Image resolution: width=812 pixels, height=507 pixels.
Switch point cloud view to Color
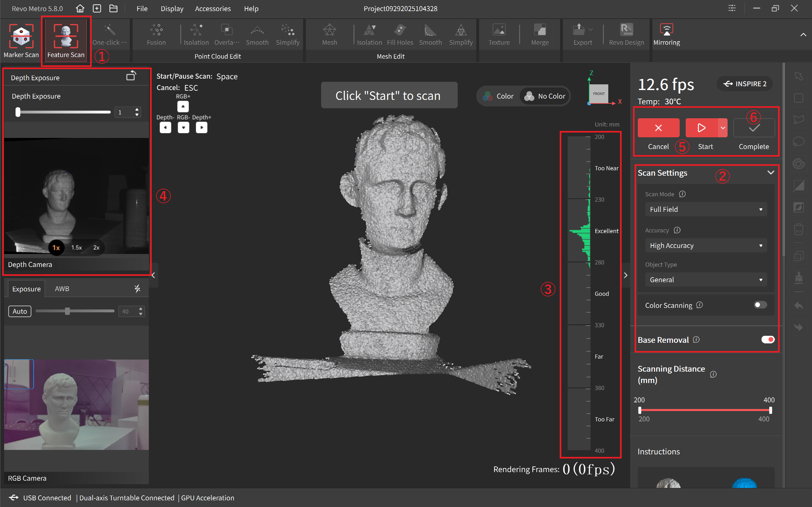[498, 96]
